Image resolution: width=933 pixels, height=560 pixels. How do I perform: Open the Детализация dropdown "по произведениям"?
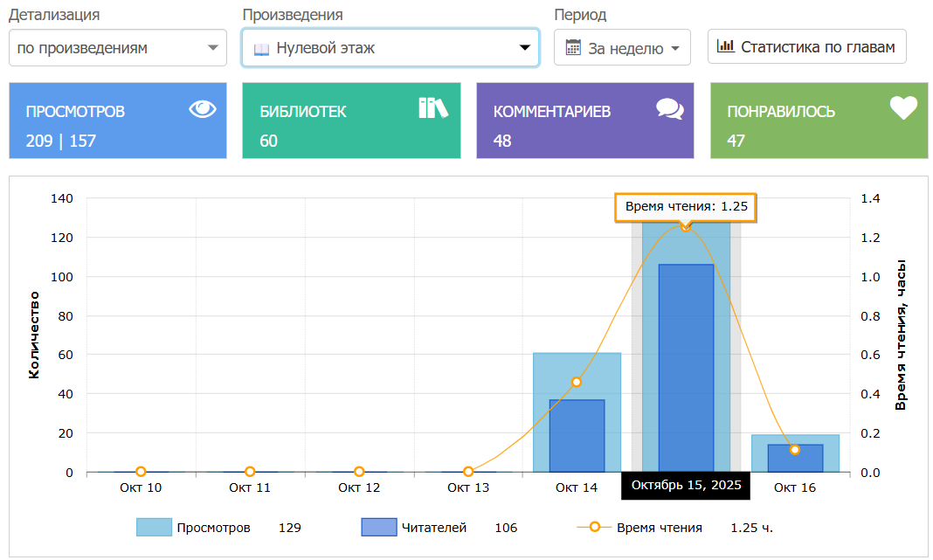(x=118, y=47)
